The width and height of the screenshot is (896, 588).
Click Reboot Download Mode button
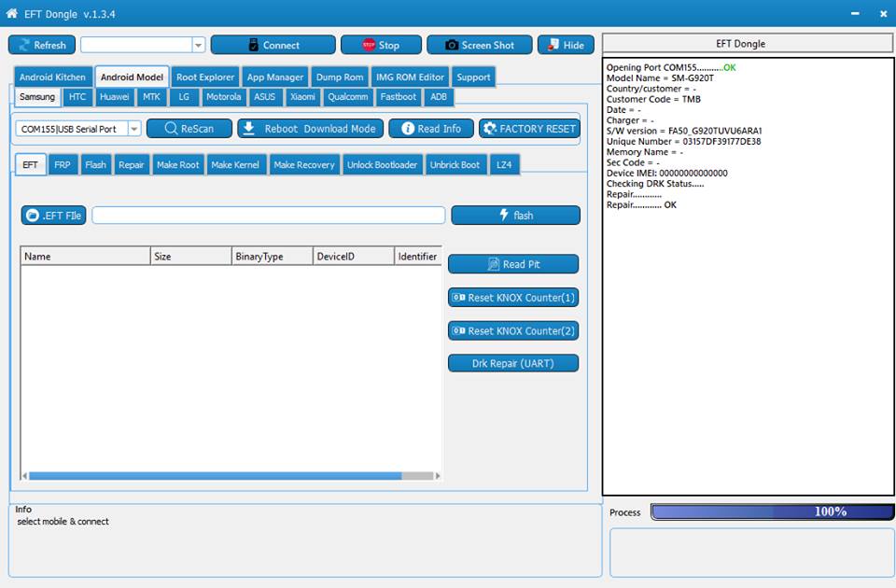[x=310, y=129]
